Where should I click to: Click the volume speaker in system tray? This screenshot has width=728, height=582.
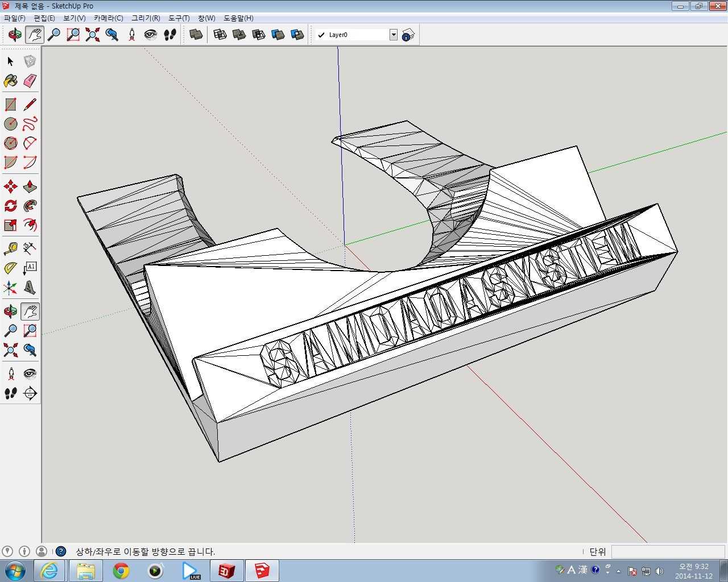[660, 571]
